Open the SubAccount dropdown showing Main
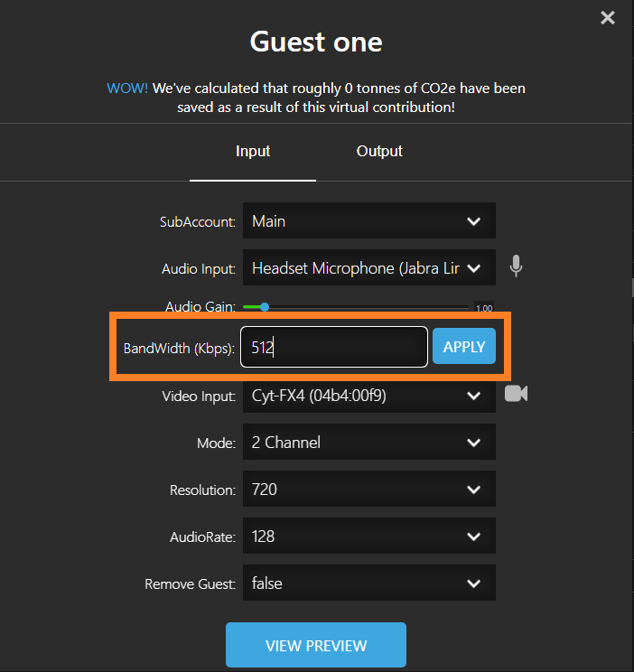The height and width of the screenshot is (672, 634). coord(369,220)
